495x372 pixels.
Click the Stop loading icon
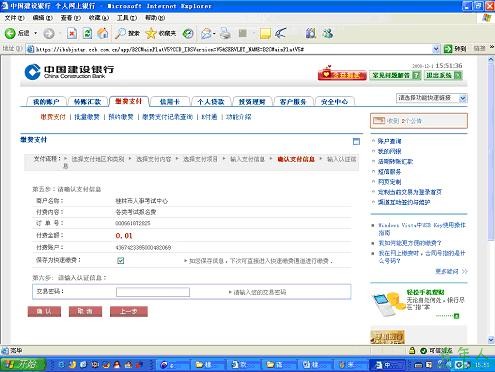72,33
